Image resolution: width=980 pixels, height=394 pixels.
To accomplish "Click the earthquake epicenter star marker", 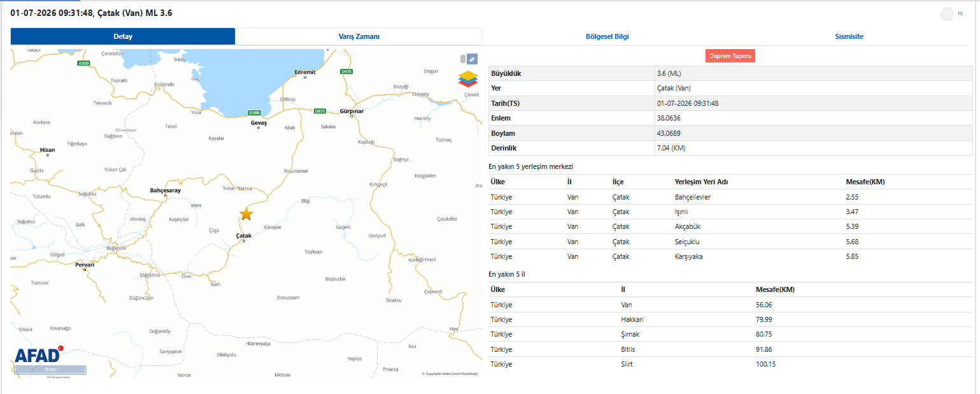I will (246, 214).
